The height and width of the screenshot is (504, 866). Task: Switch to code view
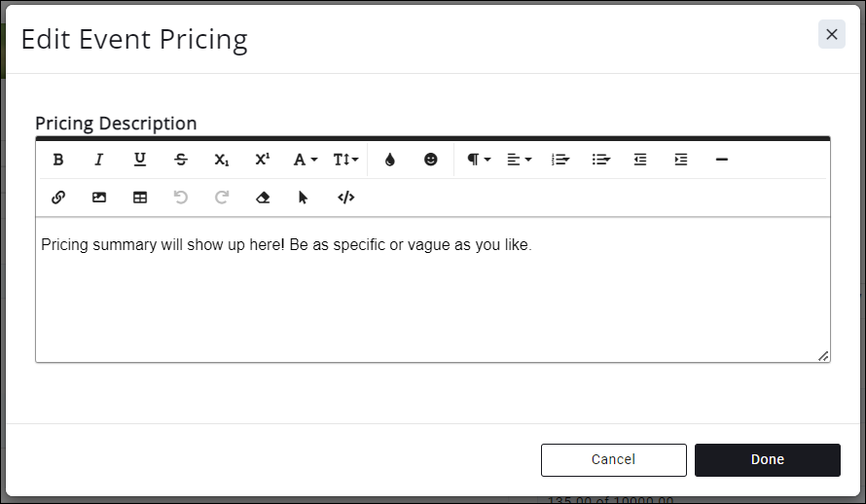346,198
